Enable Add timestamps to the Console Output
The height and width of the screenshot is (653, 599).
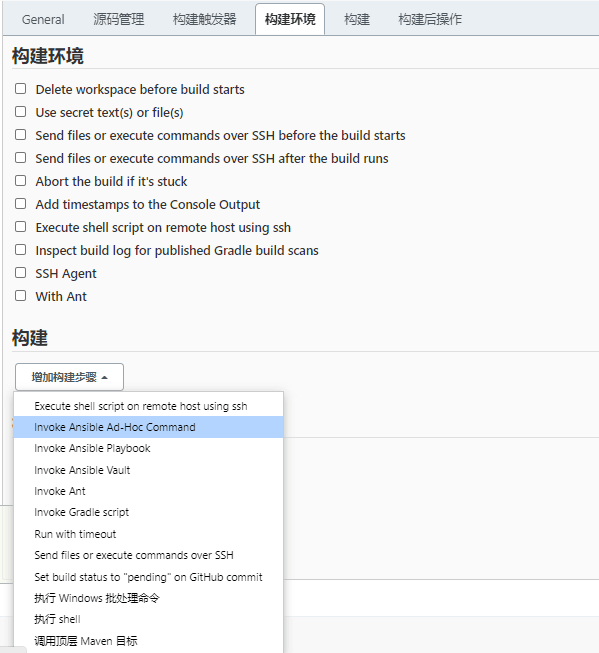click(20, 204)
